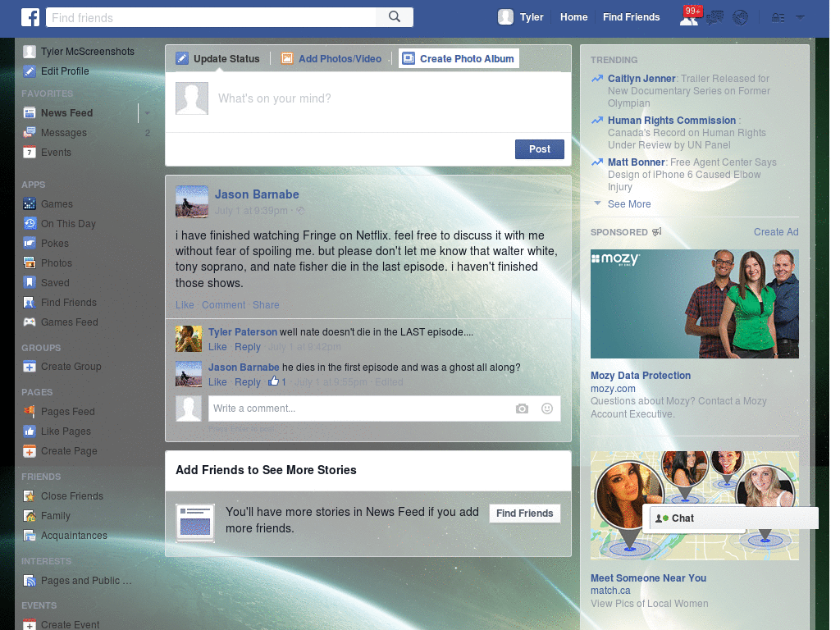Viewport: 840px width, 630px height.
Task: Open the Family list icon
Action: pyautogui.click(x=30, y=515)
